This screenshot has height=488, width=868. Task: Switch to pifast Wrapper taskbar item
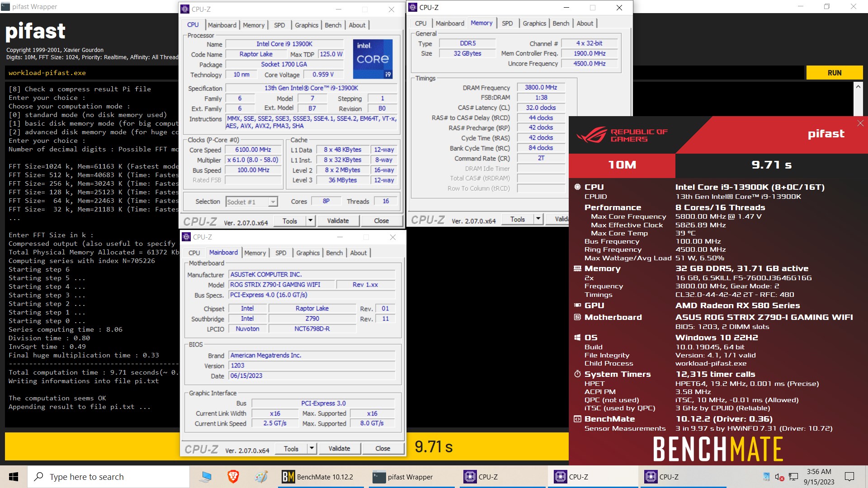[410, 477]
